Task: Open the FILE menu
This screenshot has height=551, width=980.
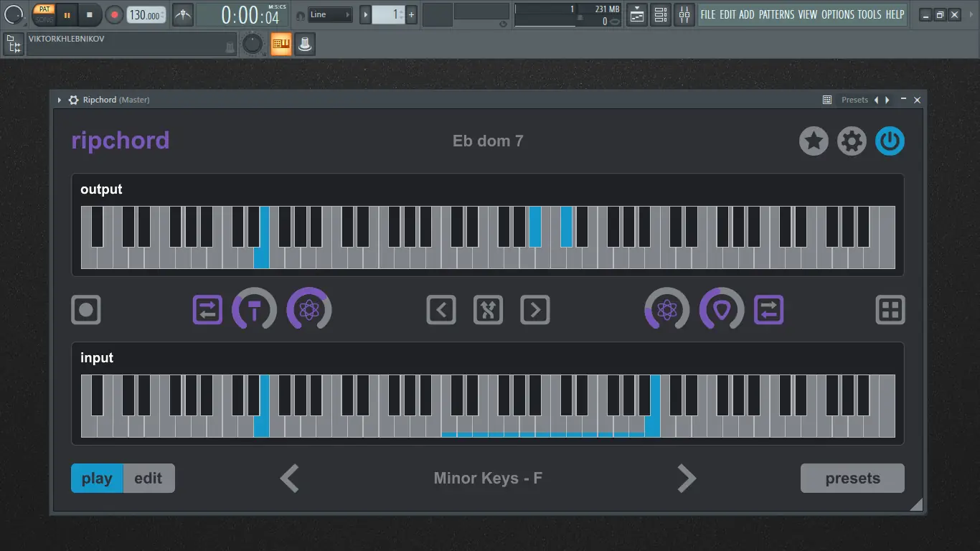Action: [708, 14]
